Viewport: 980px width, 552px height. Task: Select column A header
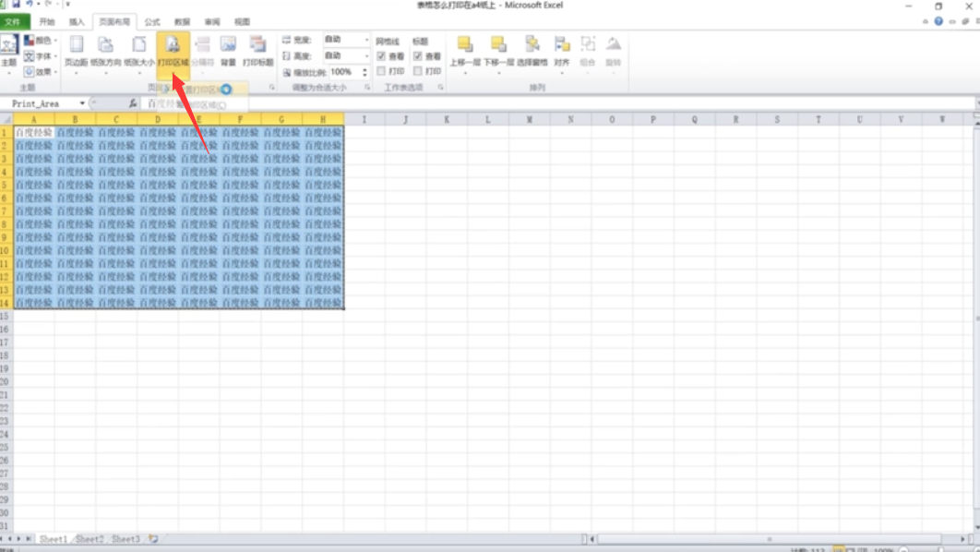pyautogui.click(x=34, y=119)
